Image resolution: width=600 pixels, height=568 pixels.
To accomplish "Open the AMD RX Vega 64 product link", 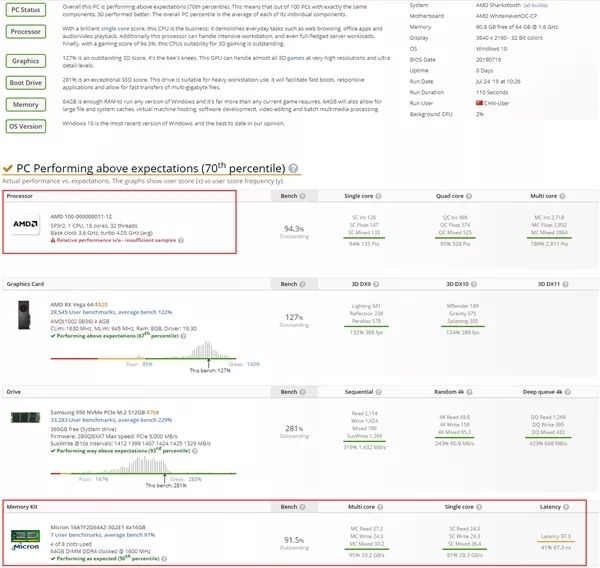I will point(72,305).
